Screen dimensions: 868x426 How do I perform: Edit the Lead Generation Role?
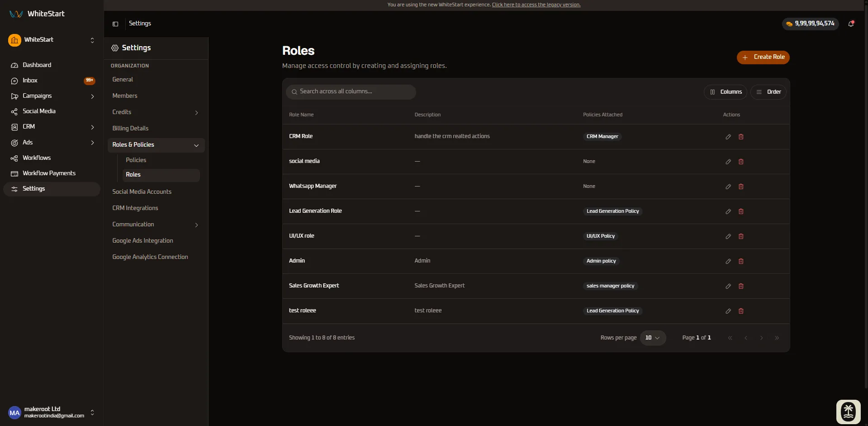[728, 211]
